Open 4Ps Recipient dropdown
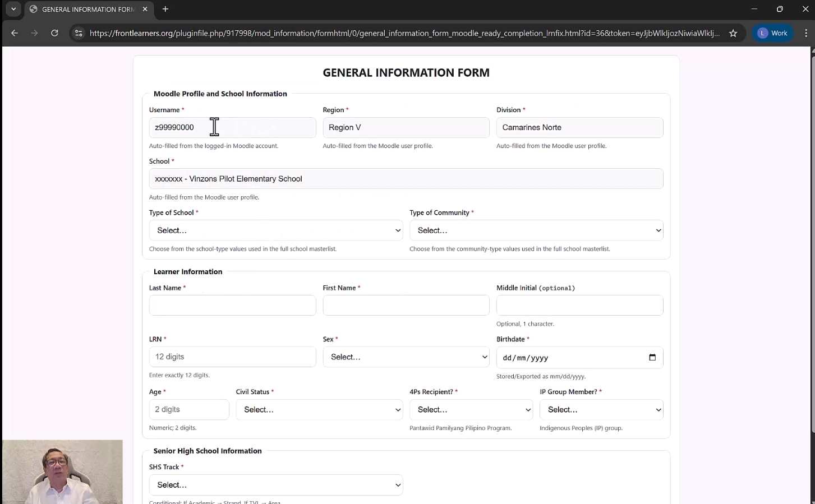Screen dimensions: 815x504 [x=471, y=410]
